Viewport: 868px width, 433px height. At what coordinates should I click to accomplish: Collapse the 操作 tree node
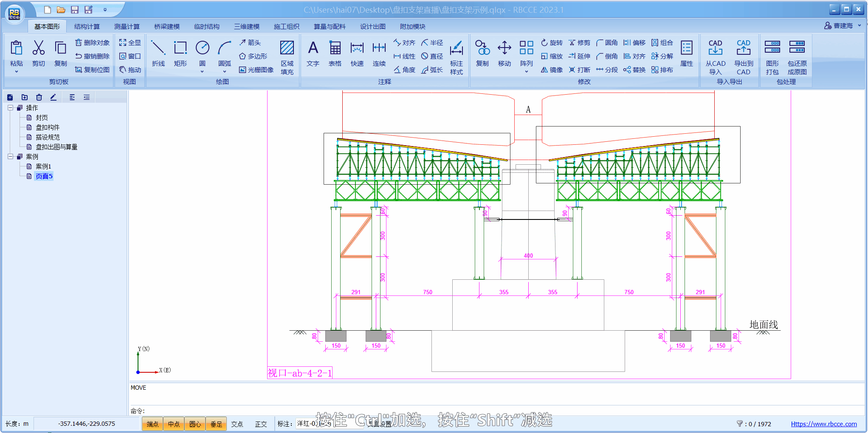tap(11, 108)
